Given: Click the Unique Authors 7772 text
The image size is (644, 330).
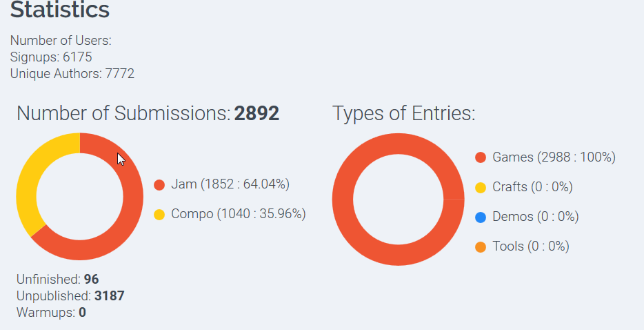Looking at the screenshot, I should 72,73.
